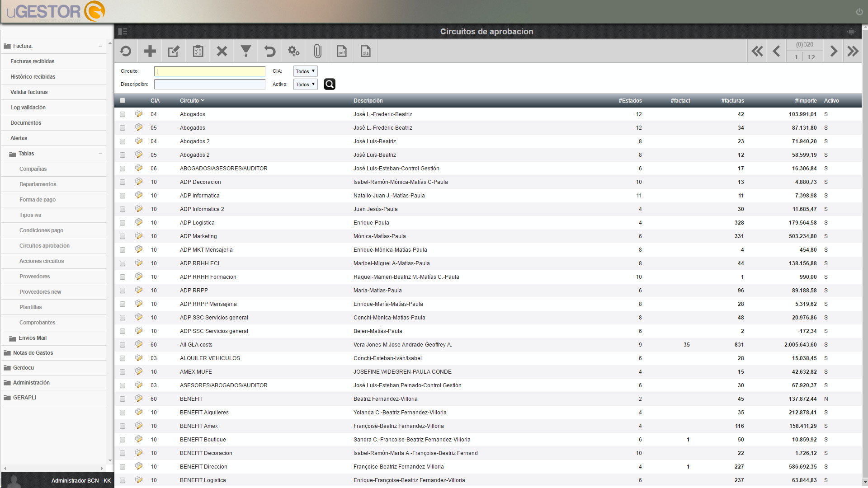Open Forma de pago link

click(x=38, y=200)
